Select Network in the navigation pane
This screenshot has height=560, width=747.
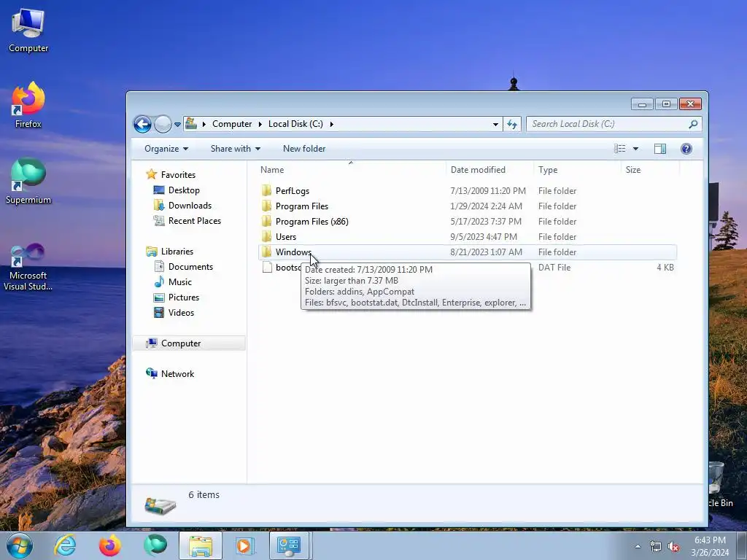[x=177, y=374]
